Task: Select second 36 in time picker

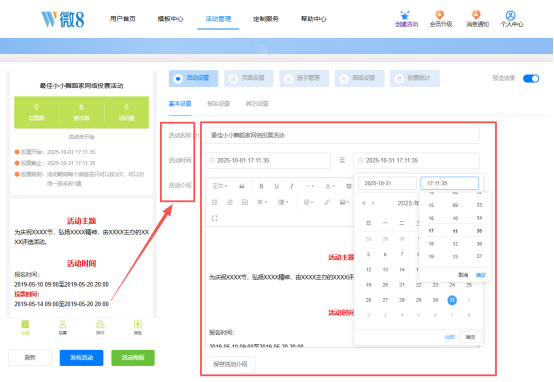Action: coord(479,244)
